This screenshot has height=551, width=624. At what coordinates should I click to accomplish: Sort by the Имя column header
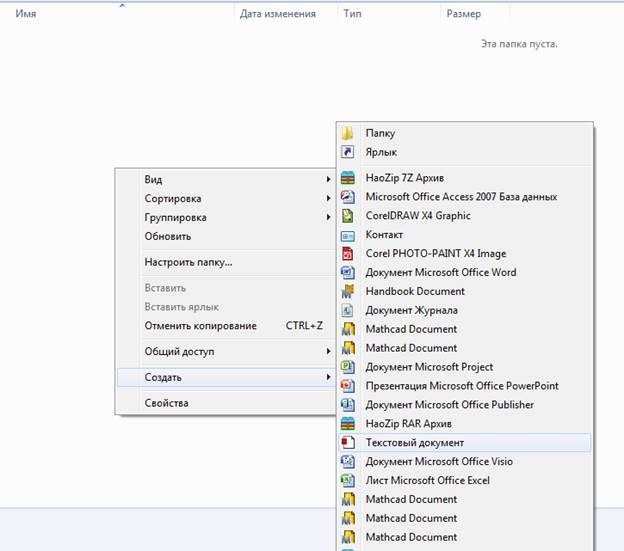[119, 14]
